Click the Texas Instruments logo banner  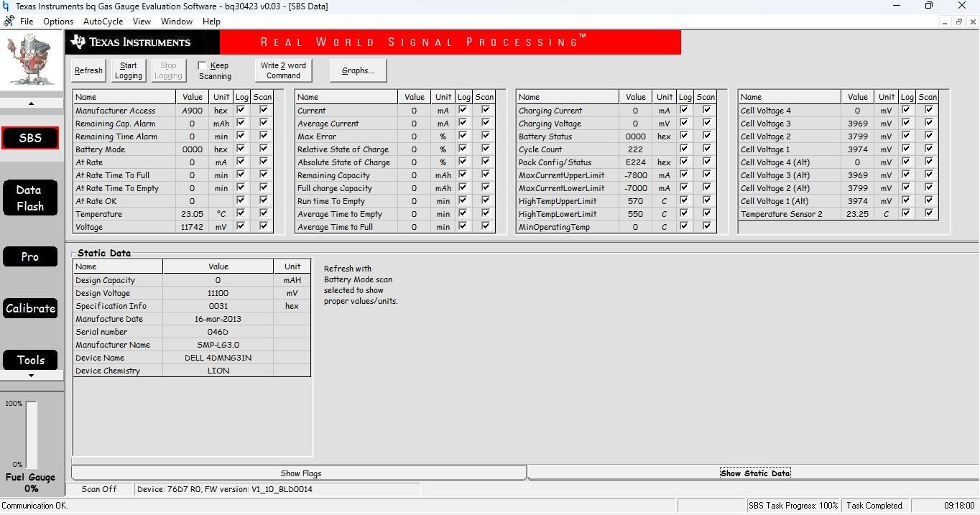pyautogui.click(x=143, y=42)
